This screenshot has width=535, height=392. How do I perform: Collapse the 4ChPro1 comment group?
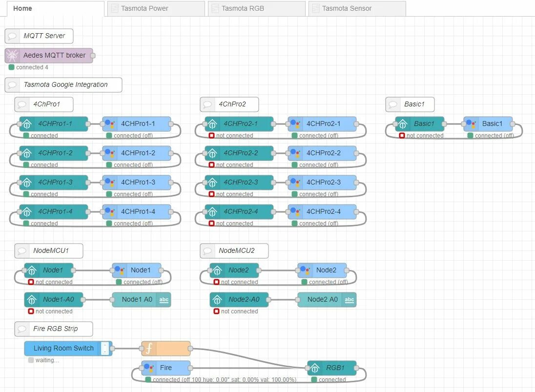pos(43,104)
